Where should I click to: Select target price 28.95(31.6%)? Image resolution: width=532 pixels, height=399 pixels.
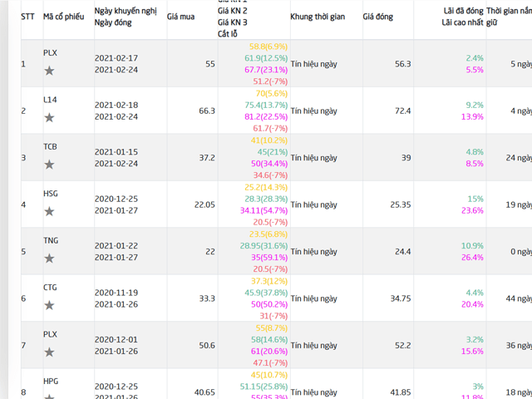264,246
